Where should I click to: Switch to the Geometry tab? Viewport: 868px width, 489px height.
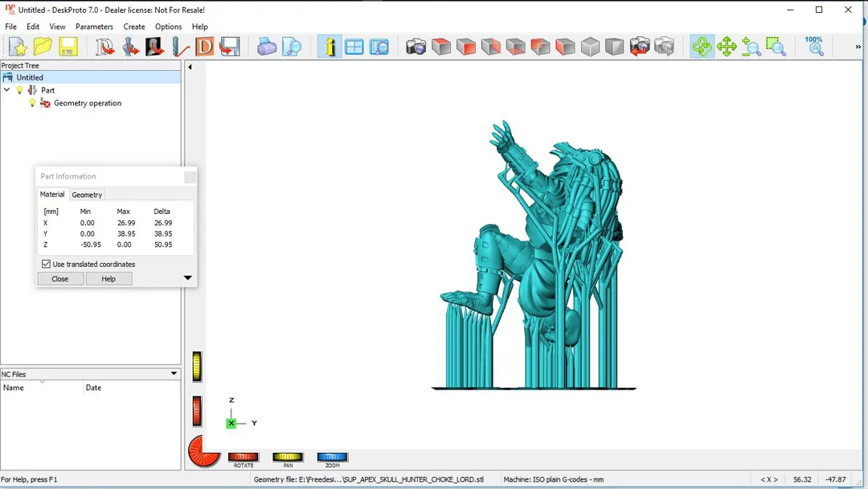(87, 195)
